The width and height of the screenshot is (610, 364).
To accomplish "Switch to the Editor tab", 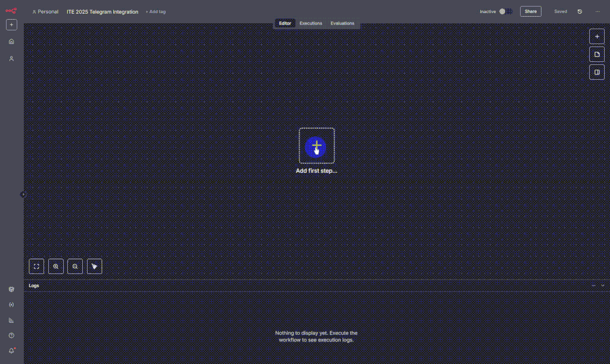I will click(285, 23).
